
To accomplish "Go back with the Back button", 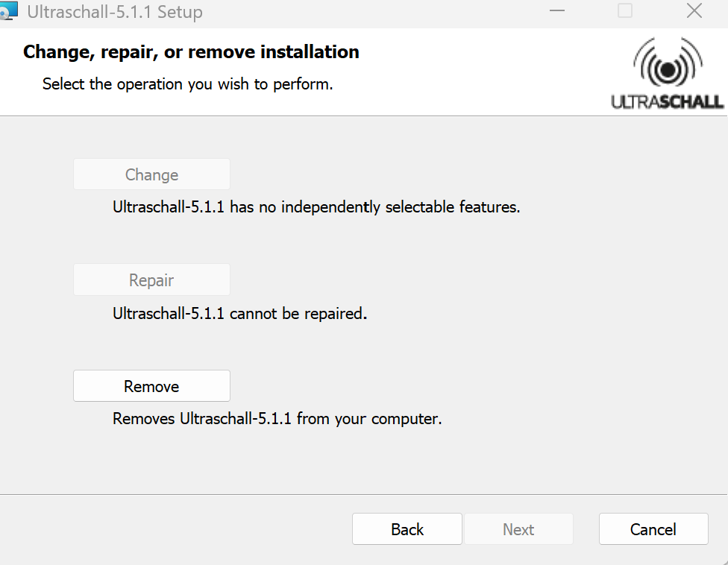I will pos(407,529).
